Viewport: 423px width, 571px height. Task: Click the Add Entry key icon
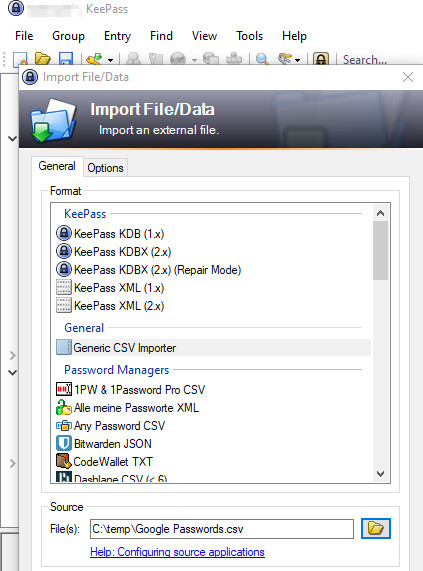coord(95,59)
